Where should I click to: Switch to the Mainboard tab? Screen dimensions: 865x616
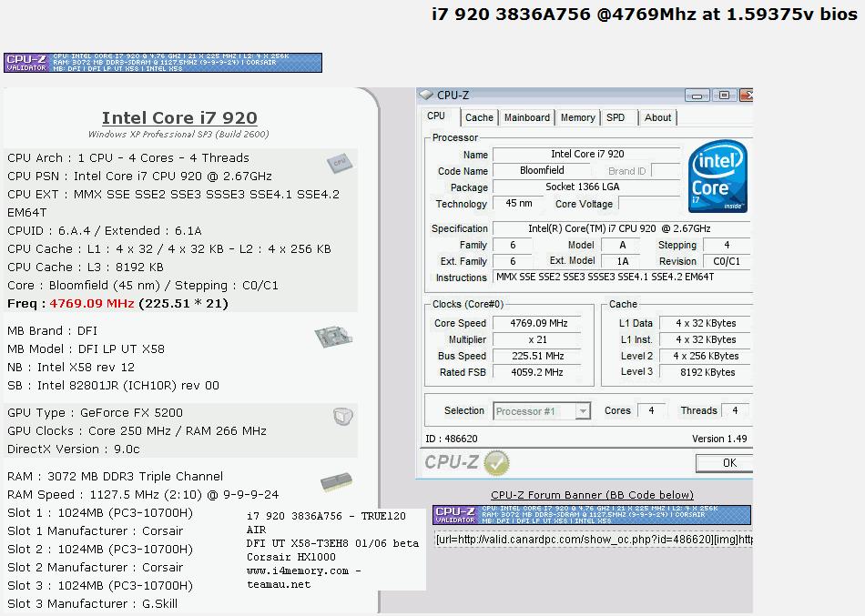(x=527, y=117)
